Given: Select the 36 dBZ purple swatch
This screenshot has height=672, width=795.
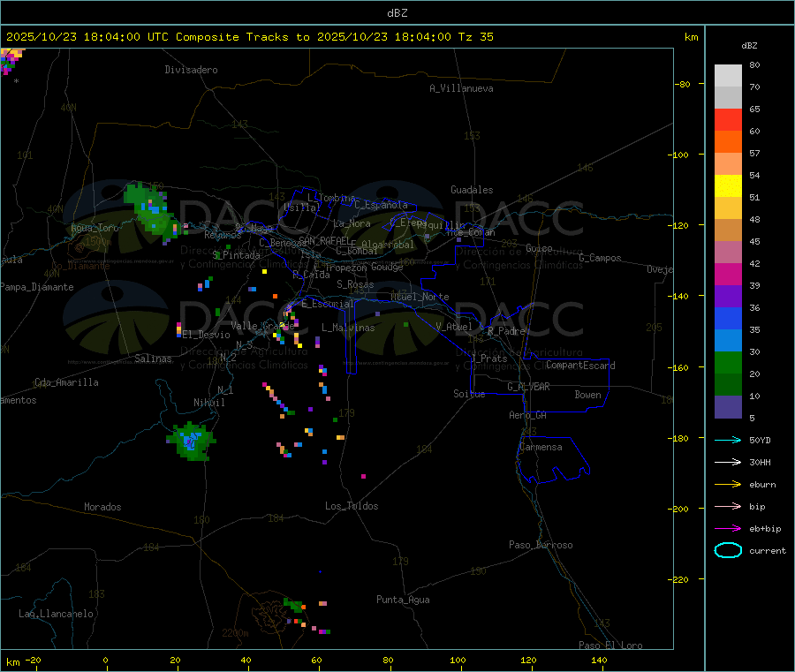Looking at the screenshot, I should point(728,297).
